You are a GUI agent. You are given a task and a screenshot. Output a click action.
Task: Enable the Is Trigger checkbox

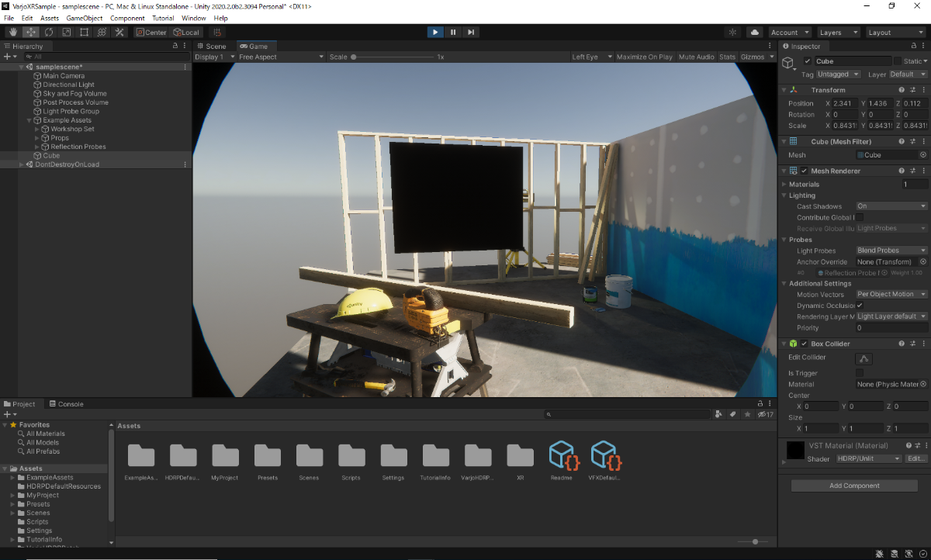pyautogui.click(x=860, y=373)
